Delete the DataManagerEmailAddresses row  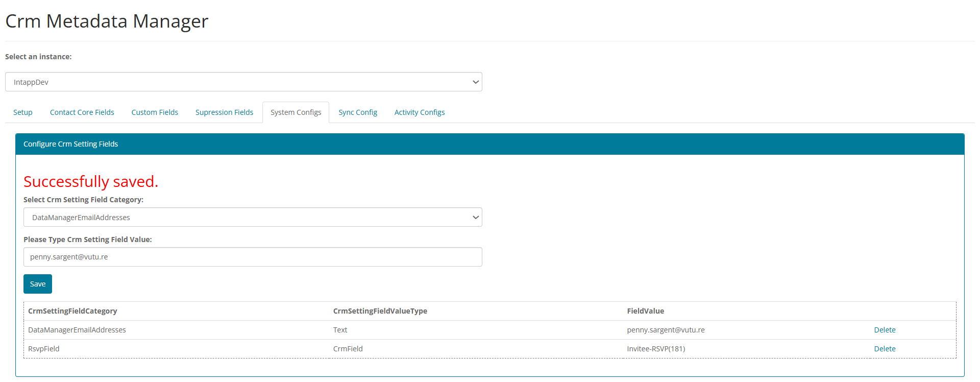(x=885, y=330)
